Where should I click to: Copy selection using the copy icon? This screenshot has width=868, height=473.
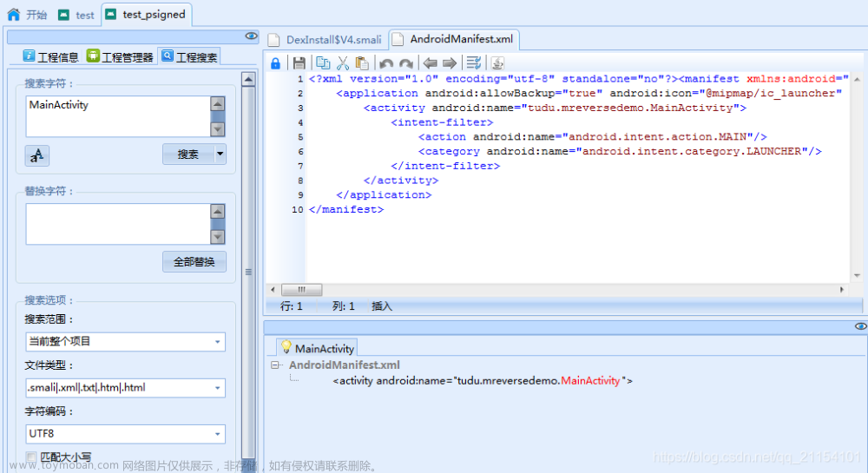click(323, 63)
